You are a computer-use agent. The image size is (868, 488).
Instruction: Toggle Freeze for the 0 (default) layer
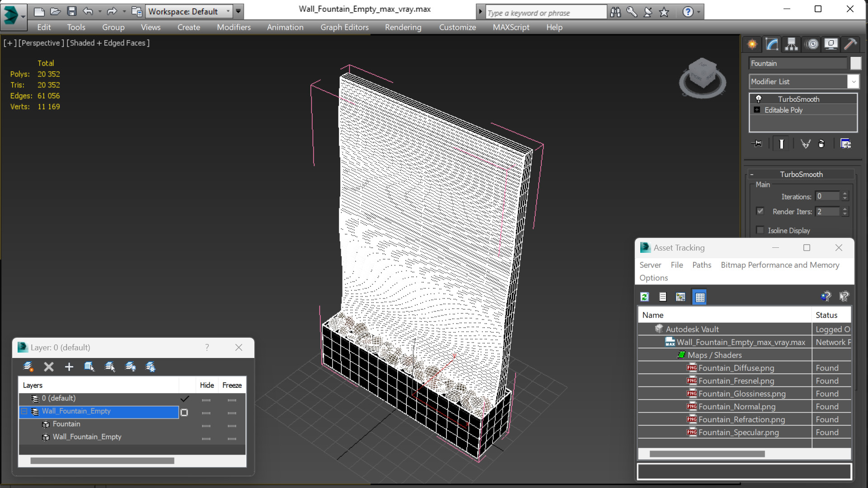click(x=232, y=400)
